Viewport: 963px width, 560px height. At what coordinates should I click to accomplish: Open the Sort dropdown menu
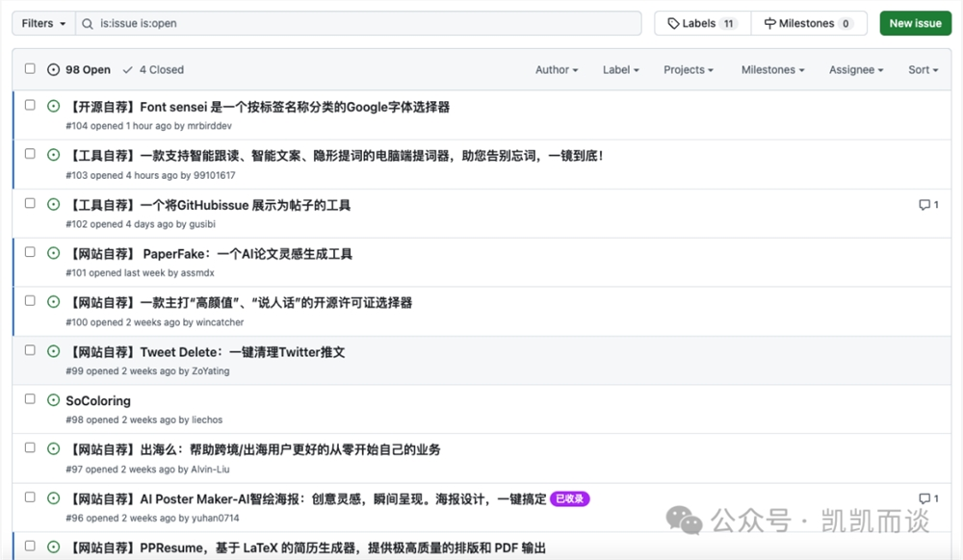pyautogui.click(x=922, y=69)
